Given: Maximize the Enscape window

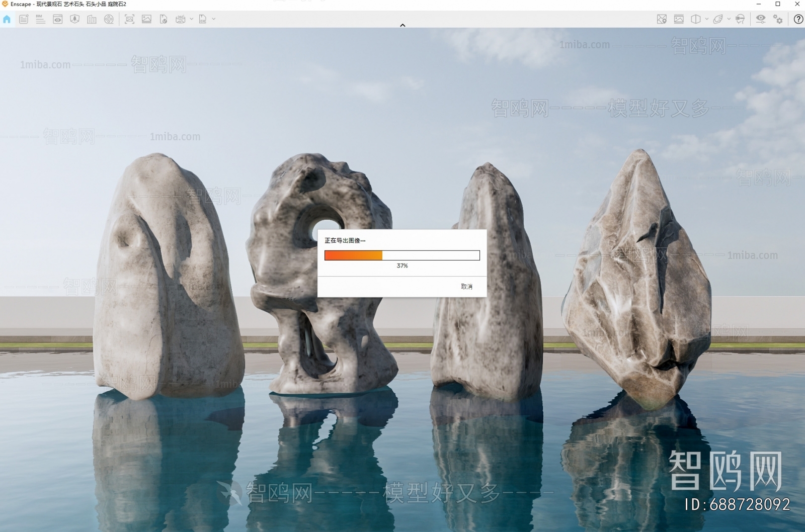Looking at the screenshot, I should 778,4.
